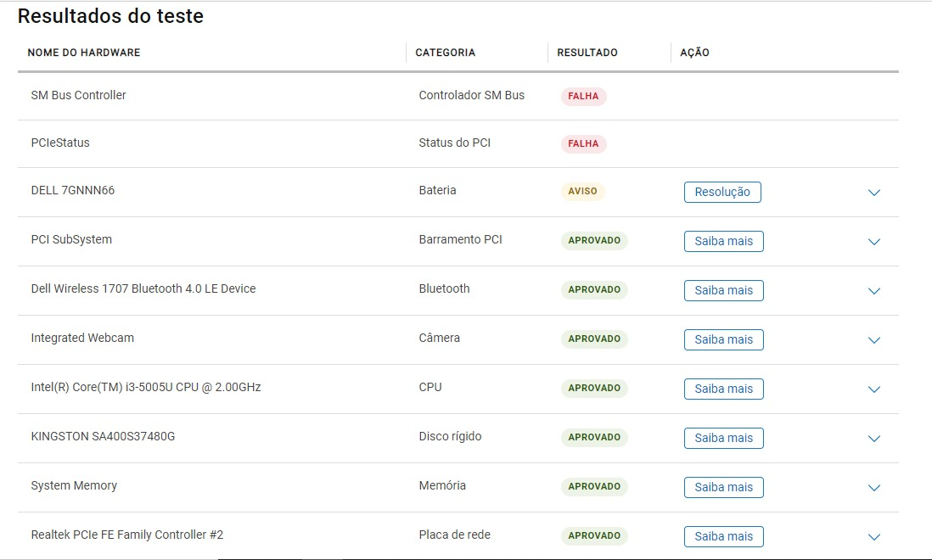Open Saiba mais for PCI SubSystem

(x=723, y=241)
